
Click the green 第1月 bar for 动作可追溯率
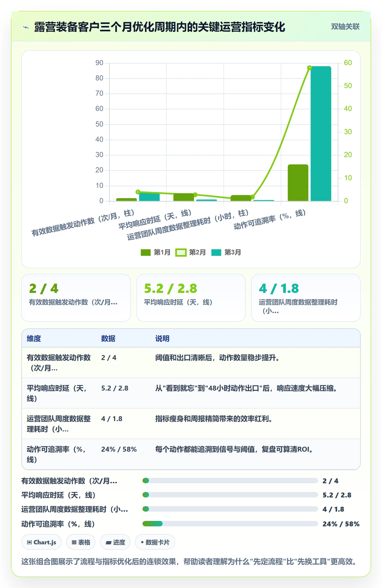coord(298,183)
